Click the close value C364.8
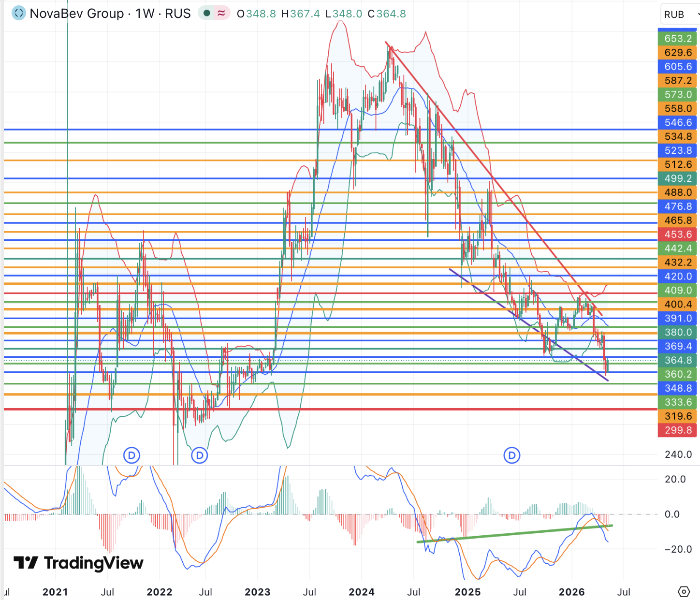The height and width of the screenshot is (600, 700). tap(387, 14)
